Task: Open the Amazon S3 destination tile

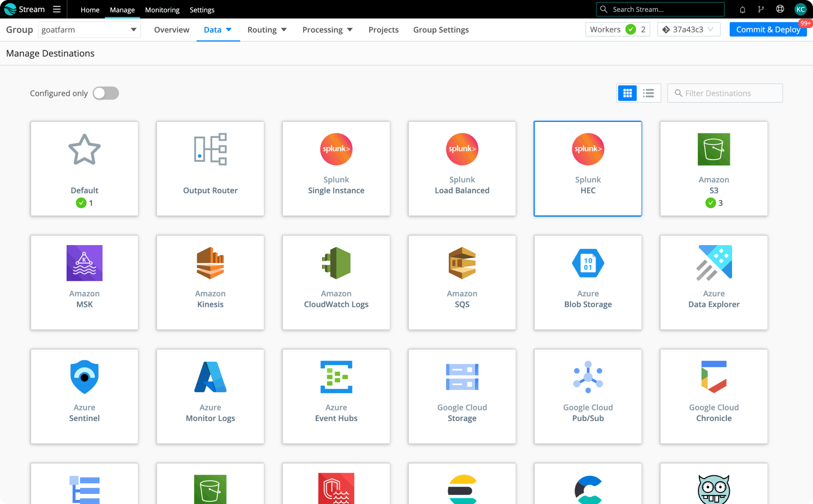Action: tap(714, 169)
